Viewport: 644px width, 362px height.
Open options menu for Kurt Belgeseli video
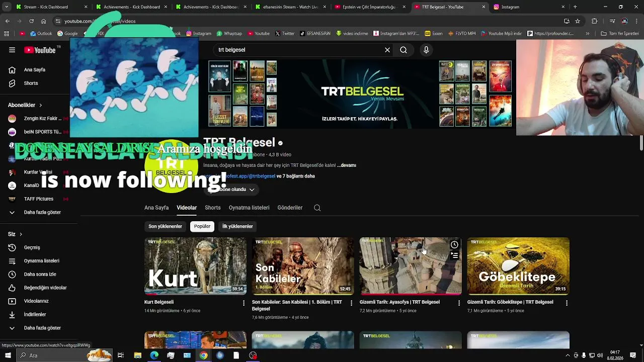(244, 303)
